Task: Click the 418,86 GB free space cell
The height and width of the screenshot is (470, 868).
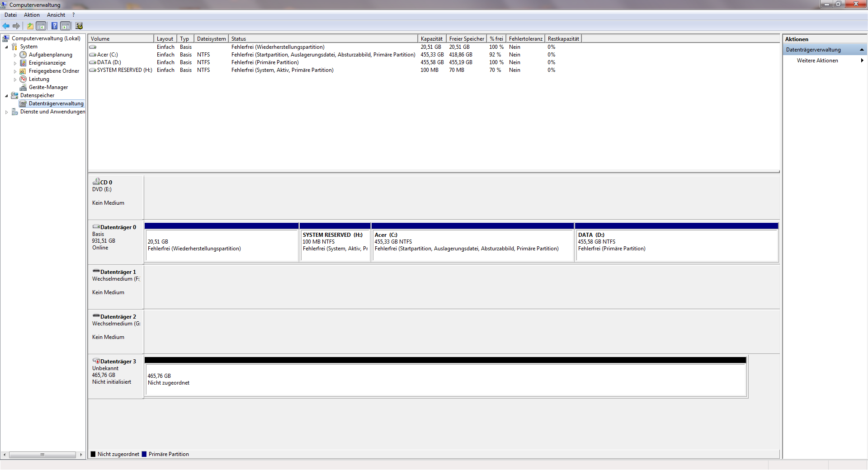Action: tap(461, 55)
